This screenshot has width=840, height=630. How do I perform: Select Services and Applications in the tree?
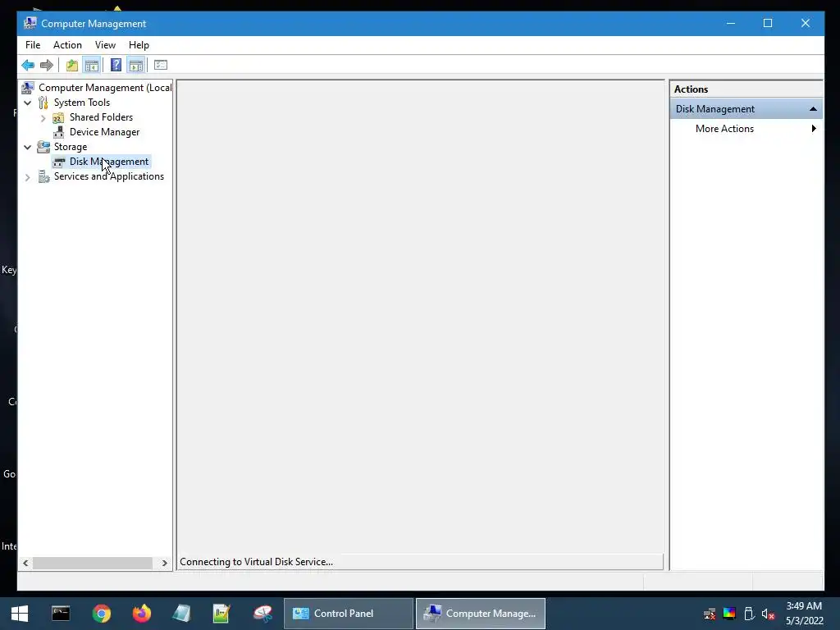point(109,176)
